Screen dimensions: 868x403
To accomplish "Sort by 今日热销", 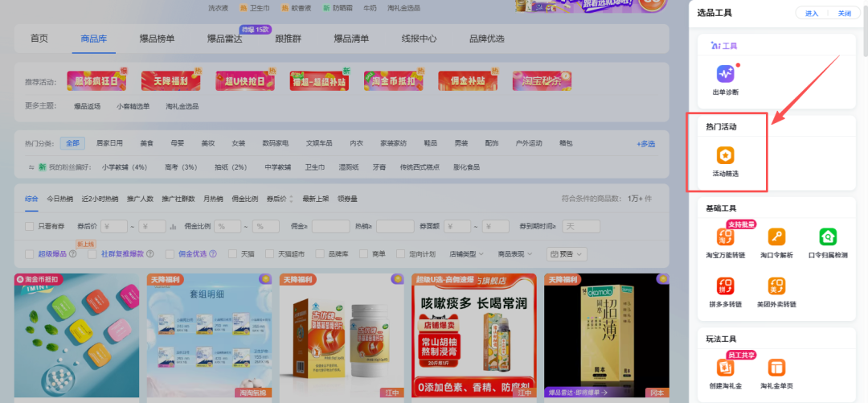I will pos(59,199).
